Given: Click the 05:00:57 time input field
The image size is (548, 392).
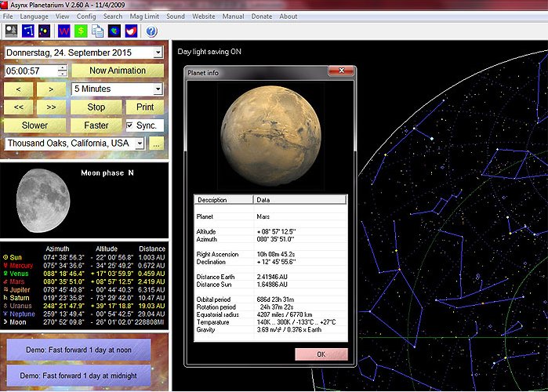Looking at the screenshot, I should coord(31,71).
